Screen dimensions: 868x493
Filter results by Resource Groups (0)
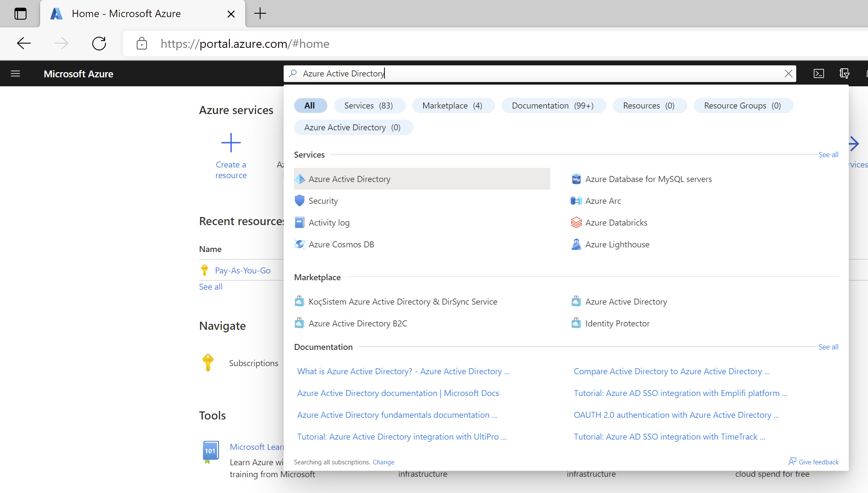point(743,106)
